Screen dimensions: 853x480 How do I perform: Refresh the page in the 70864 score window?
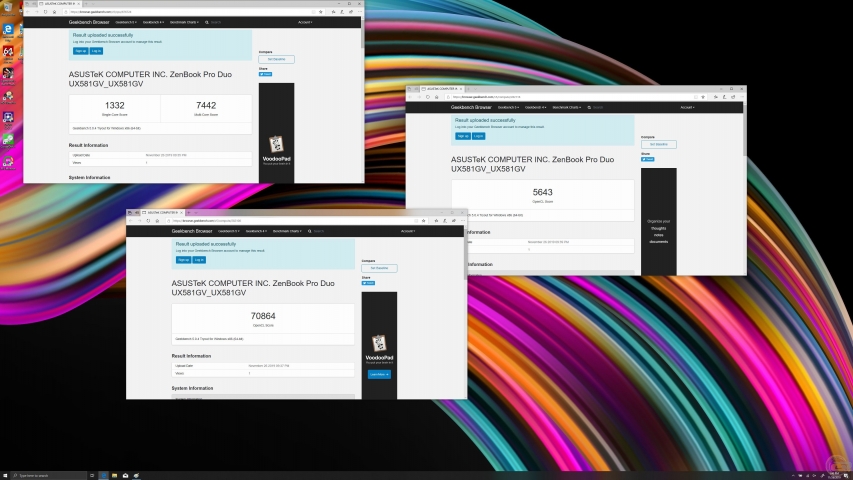[x=148, y=221]
